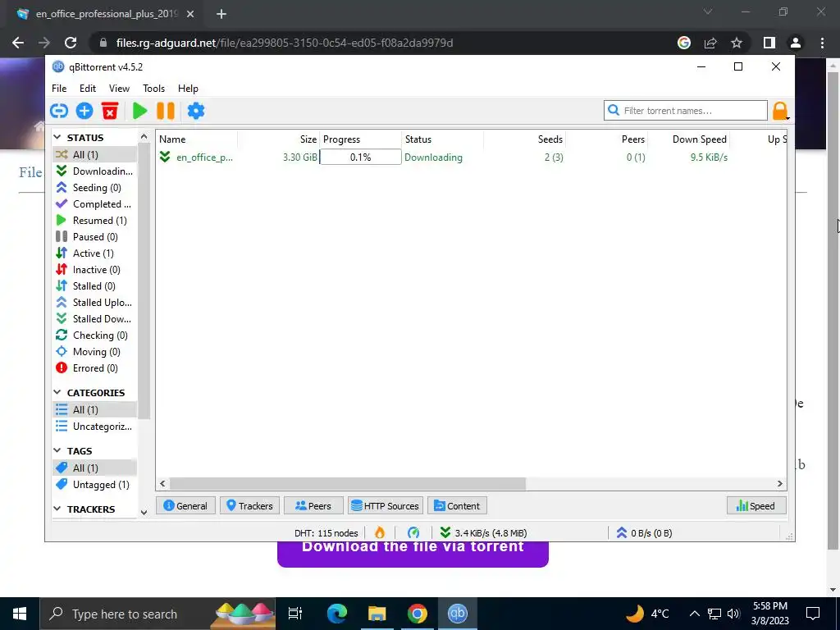Select the Moving (0) filter
This screenshot has width=840, height=630.
point(94,352)
